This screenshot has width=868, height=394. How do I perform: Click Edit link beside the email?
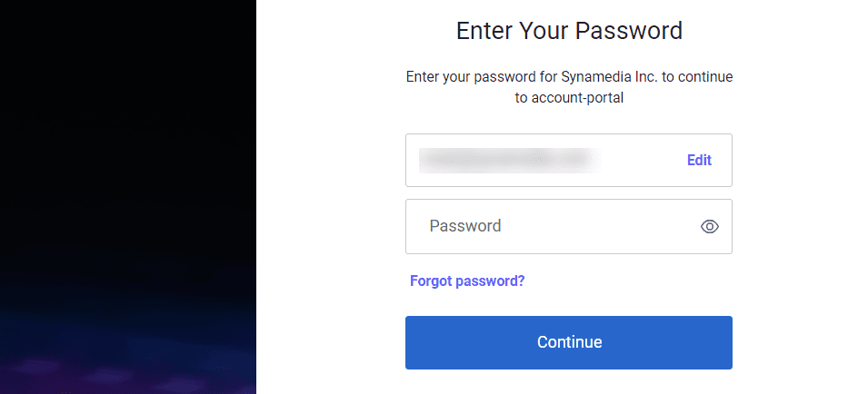(x=699, y=161)
